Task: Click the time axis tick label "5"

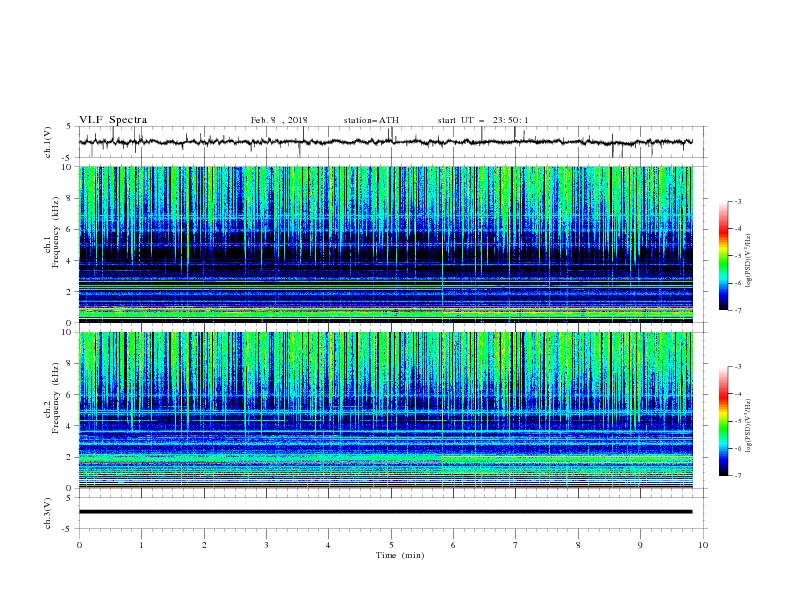Action: click(x=391, y=545)
